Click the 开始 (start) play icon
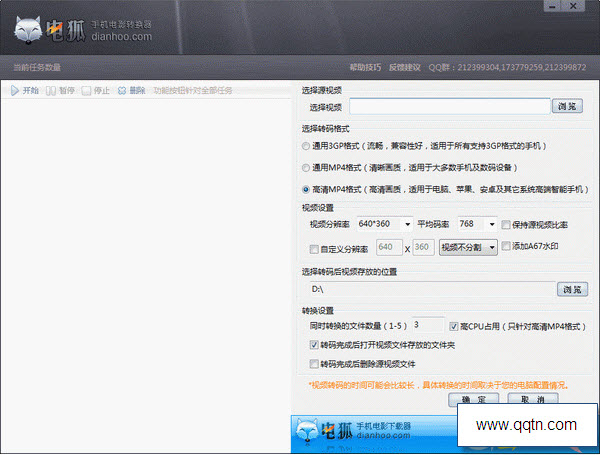 click(x=14, y=90)
